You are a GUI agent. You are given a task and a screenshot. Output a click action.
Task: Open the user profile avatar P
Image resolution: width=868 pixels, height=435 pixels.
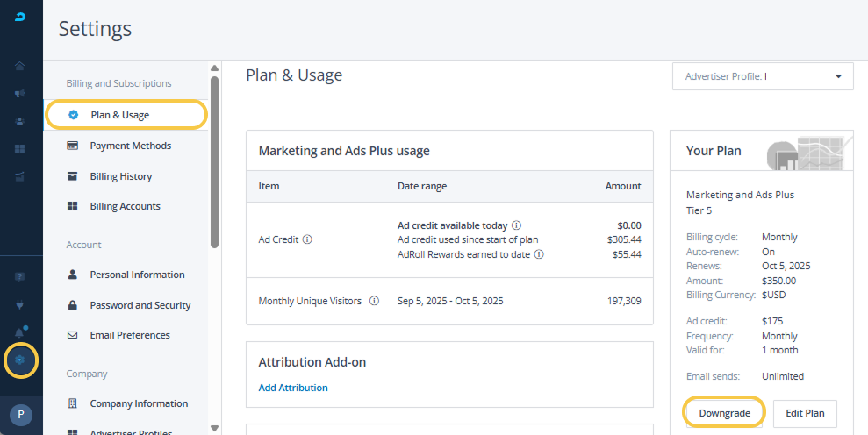click(x=21, y=414)
